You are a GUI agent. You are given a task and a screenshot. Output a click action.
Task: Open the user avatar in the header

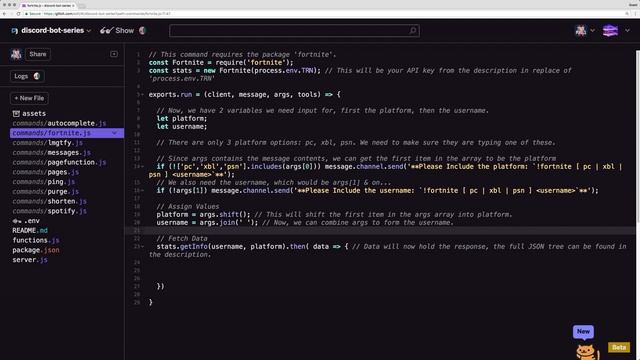pos(581,31)
